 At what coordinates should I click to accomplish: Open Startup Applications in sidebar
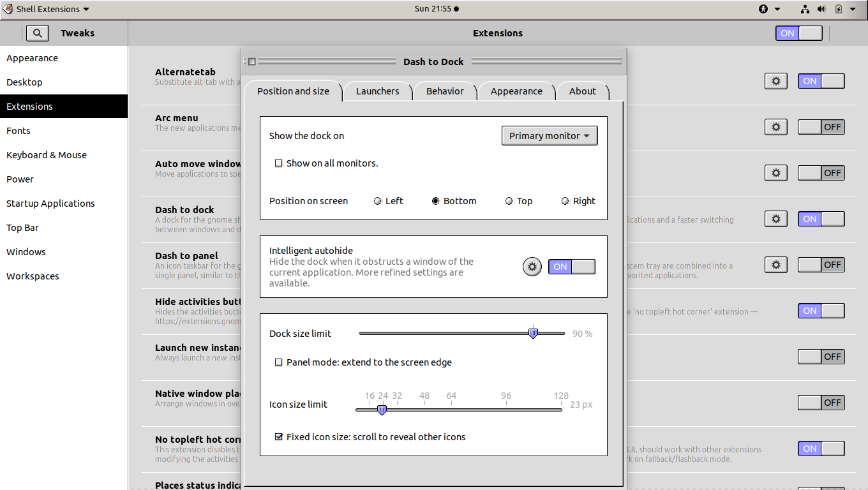64,204
